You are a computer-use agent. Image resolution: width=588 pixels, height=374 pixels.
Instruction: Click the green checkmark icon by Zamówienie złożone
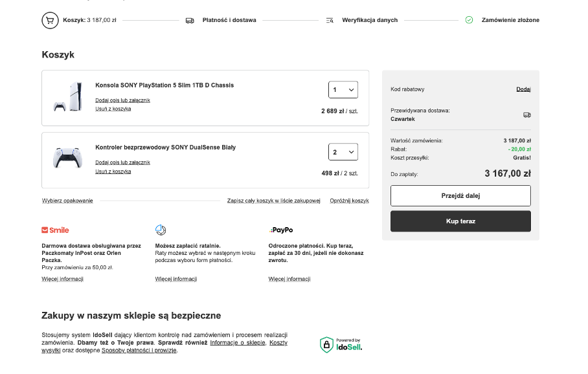pos(469,20)
